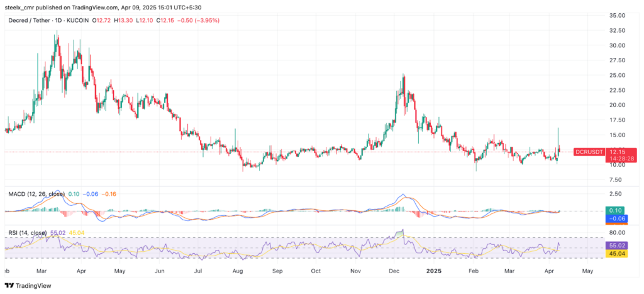This screenshot has height=294, width=644.
Task: Click the Nov label on time axis
Action: click(356, 271)
